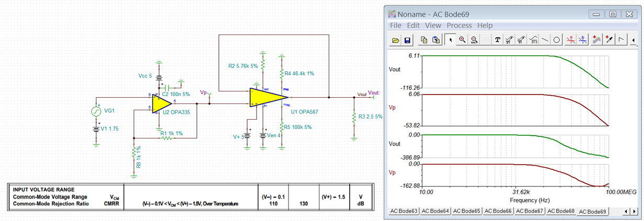
Task: Save the diagram with floppy icon
Action: coord(408,40)
